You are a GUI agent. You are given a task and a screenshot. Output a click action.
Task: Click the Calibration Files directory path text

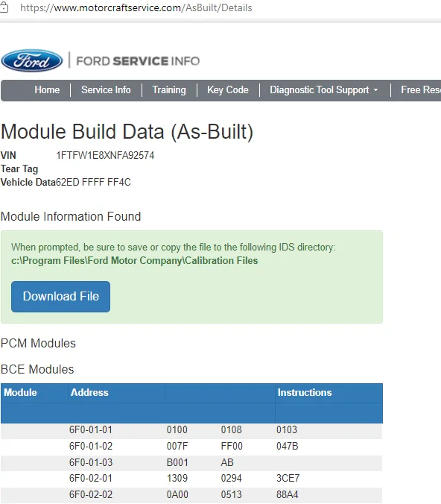135,260
